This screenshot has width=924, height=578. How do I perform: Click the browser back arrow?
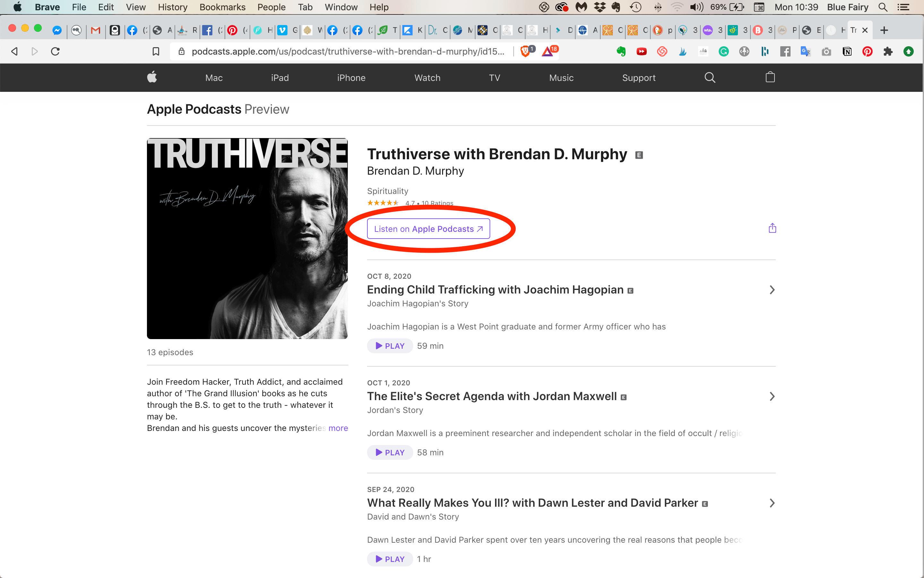point(14,51)
